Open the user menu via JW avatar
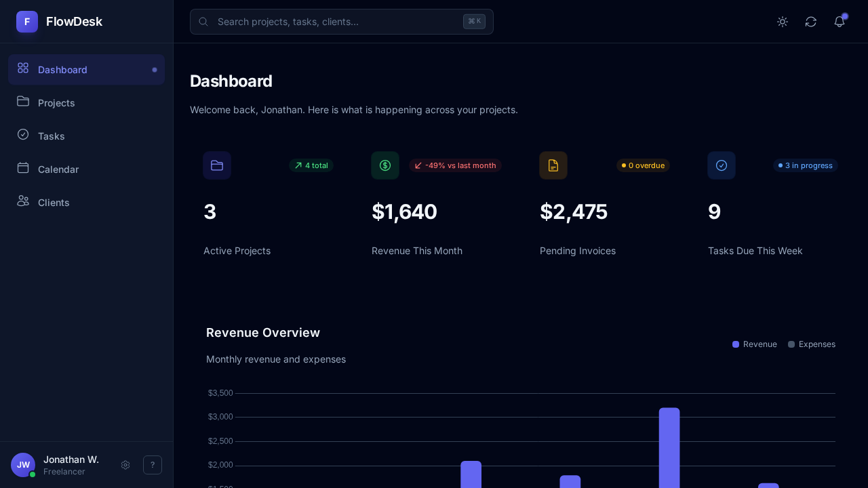868x488 pixels. click(x=23, y=465)
